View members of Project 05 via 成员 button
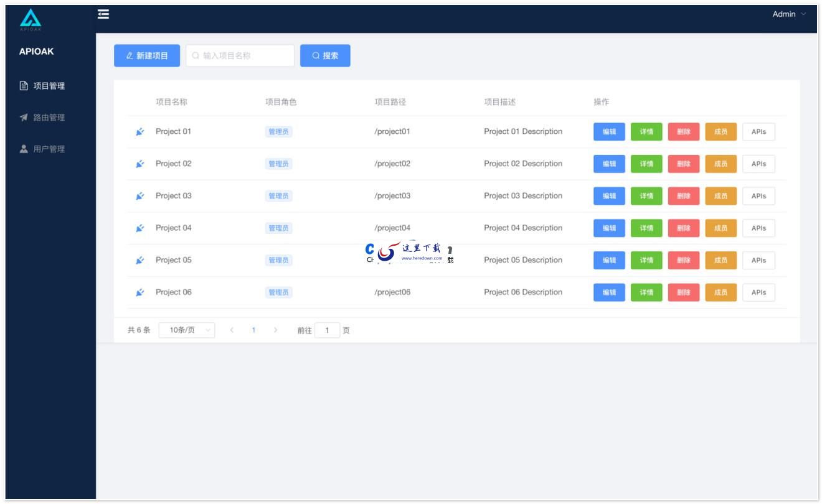Screen dimensions: 822x504 (x=721, y=260)
